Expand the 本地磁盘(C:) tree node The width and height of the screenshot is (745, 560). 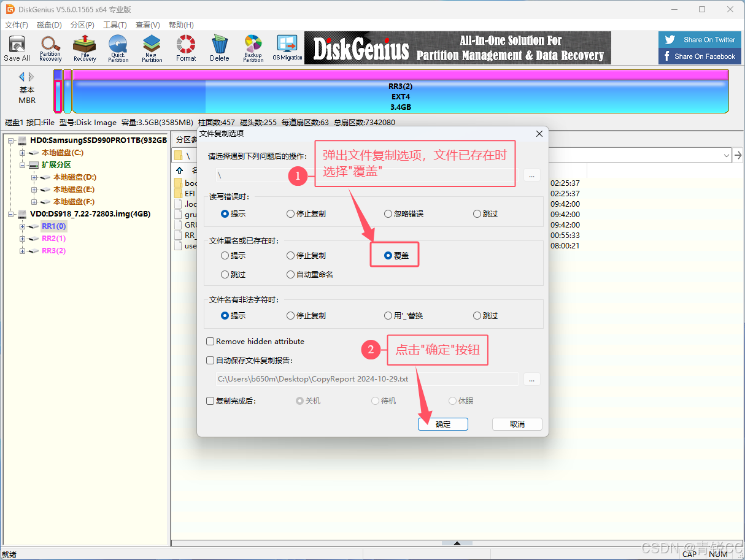23,153
